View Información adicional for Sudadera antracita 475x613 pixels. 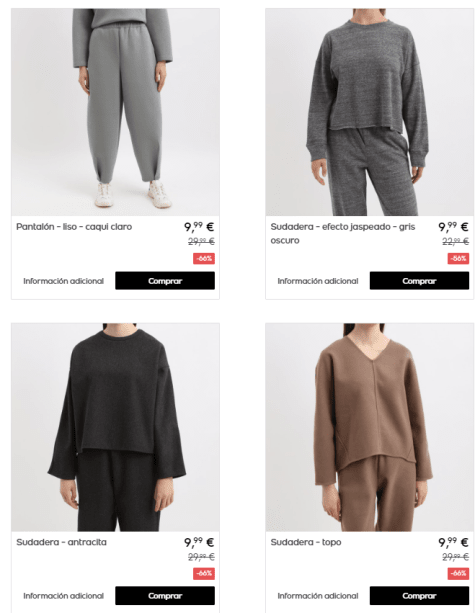[x=64, y=596]
